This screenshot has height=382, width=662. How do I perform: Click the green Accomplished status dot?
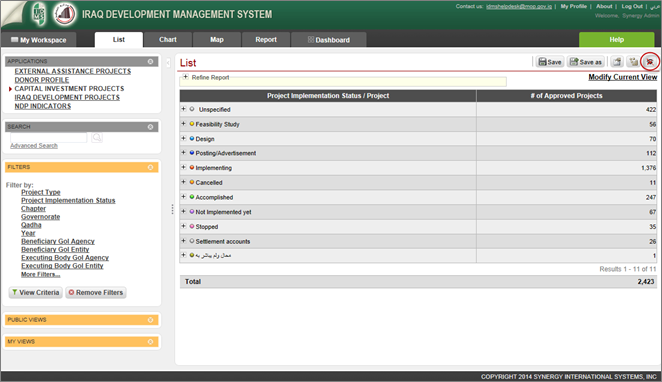(192, 197)
